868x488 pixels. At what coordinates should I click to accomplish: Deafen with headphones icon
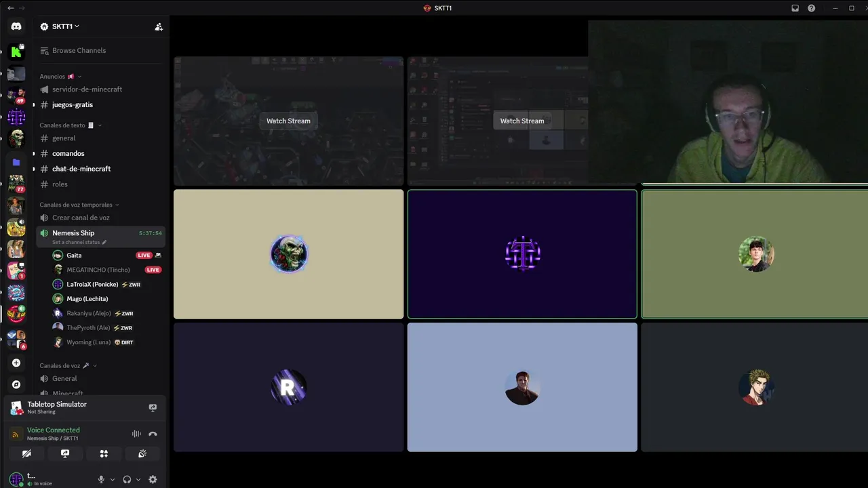[127, 479]
